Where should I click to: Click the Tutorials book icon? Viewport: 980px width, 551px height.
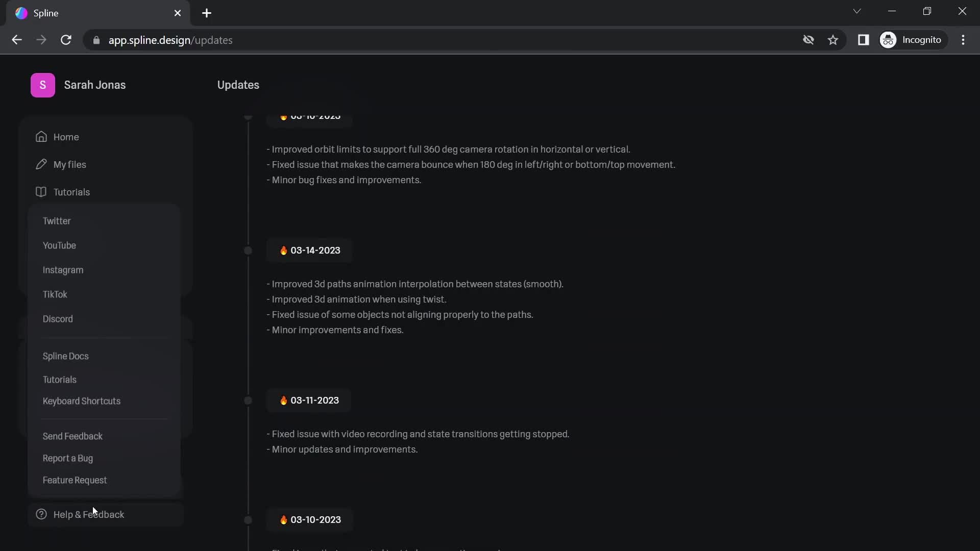click(x=41, y=192)
